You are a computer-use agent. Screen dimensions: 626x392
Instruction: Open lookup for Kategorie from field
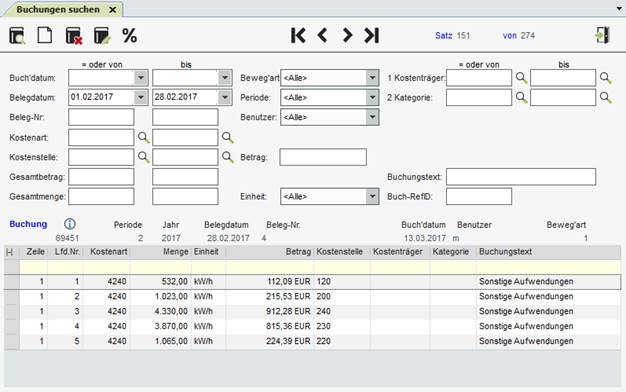coord(521,97)
